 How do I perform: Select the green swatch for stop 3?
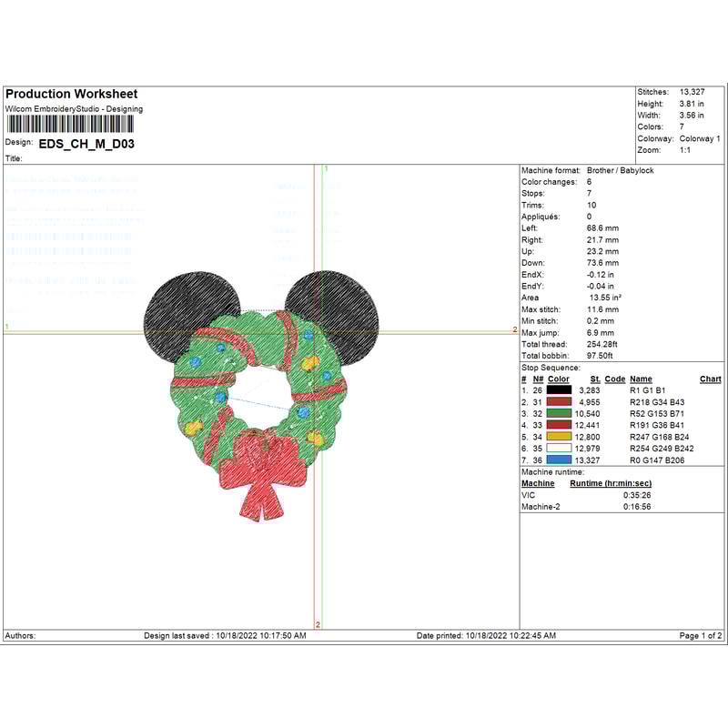559,413
